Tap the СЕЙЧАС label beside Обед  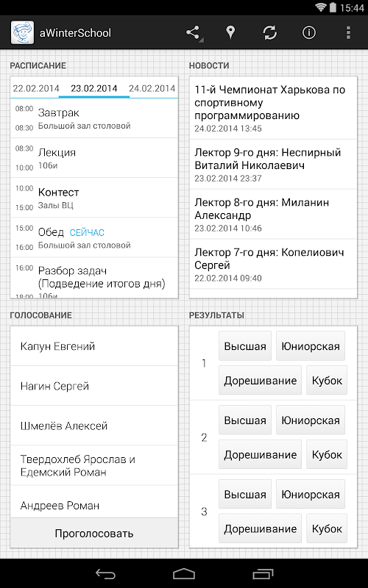[x=87, y=232]
